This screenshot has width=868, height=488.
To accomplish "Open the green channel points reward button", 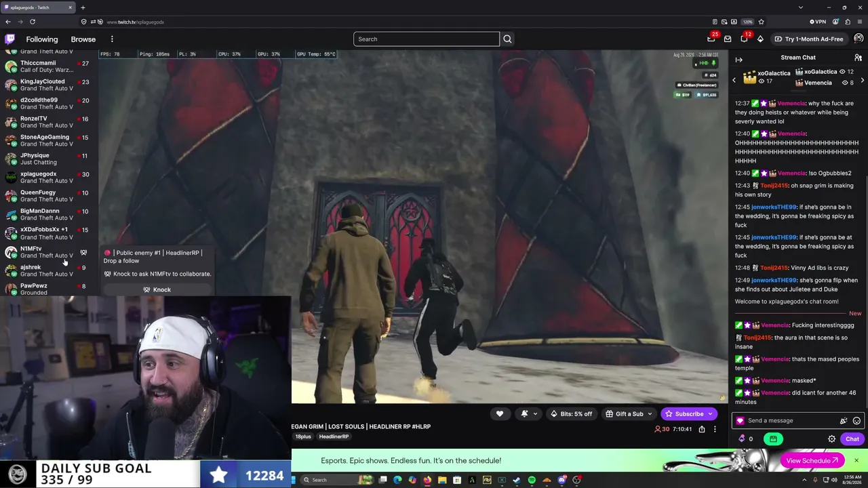I will click(x=773, y=439).
